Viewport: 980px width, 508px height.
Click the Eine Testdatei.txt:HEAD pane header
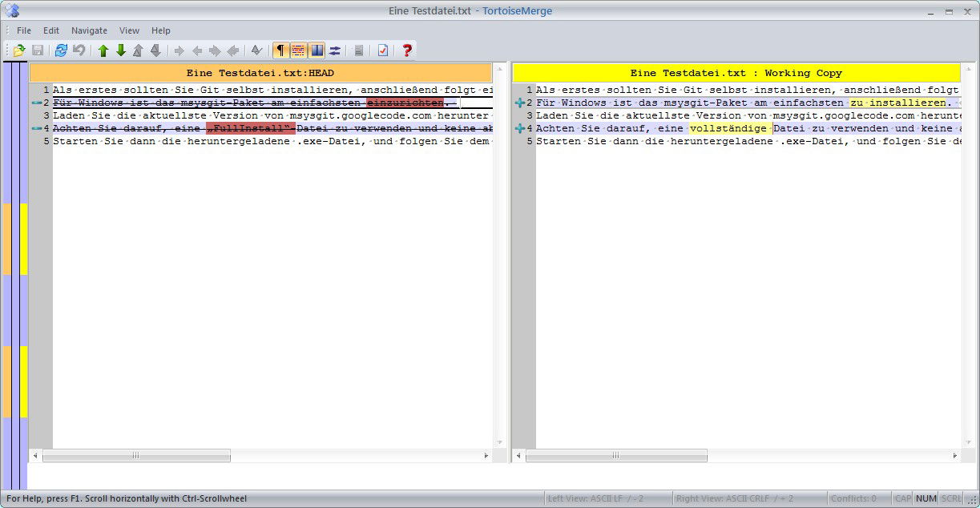(260, 73)
